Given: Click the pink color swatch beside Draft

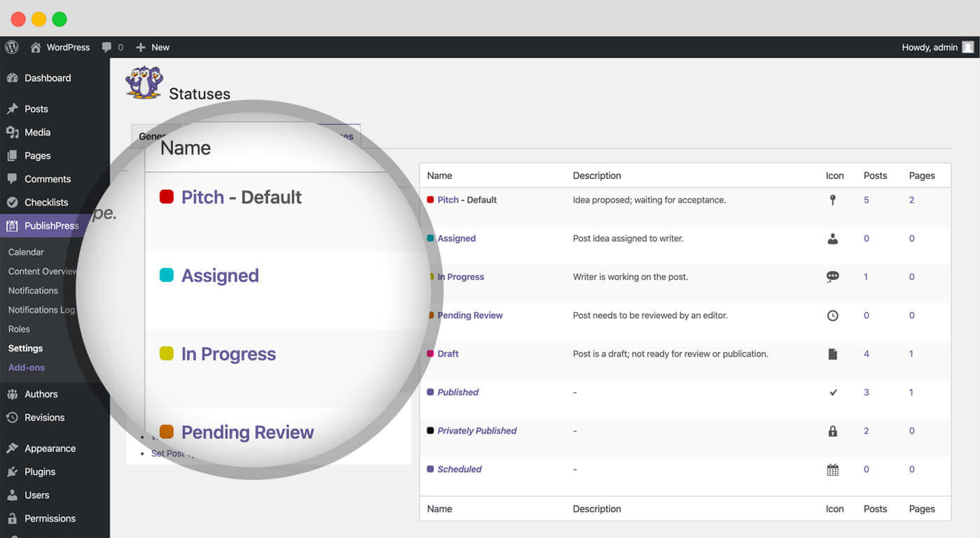Looking at the screenshot, I should [x=430, y=354].
